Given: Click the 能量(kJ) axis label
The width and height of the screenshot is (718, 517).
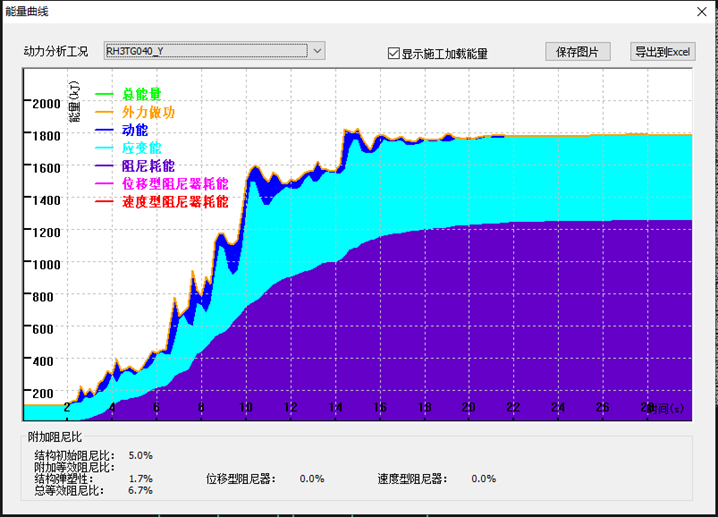Looking at the screenshot, I should point(75,102).
